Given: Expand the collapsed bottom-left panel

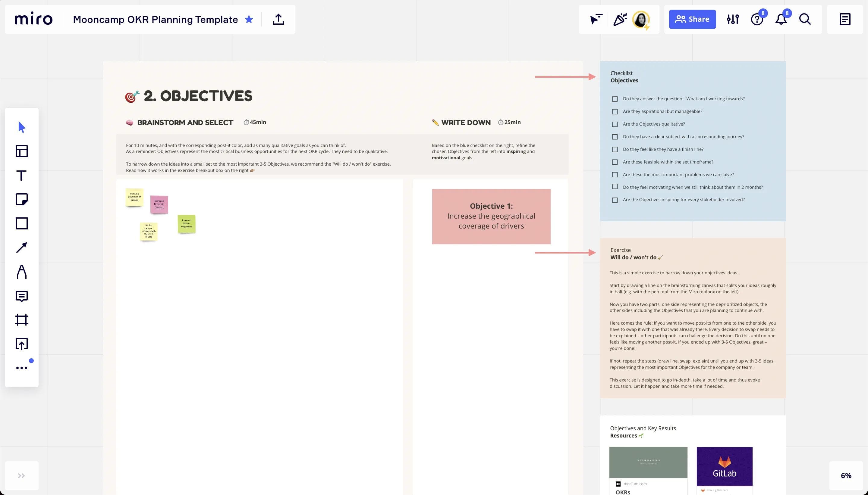Looking at the screenshot, I should click(21, 475).
